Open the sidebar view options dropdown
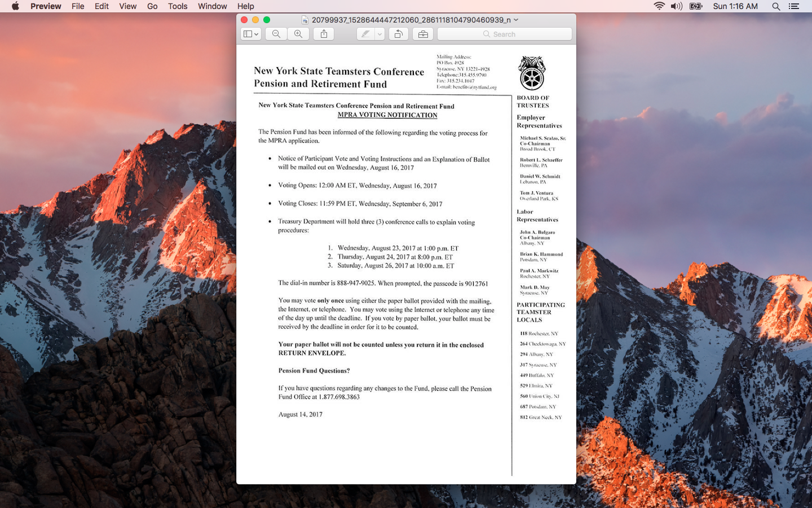Screen dimensions: 812x508 pyautogui.click(x=251, y=34)
